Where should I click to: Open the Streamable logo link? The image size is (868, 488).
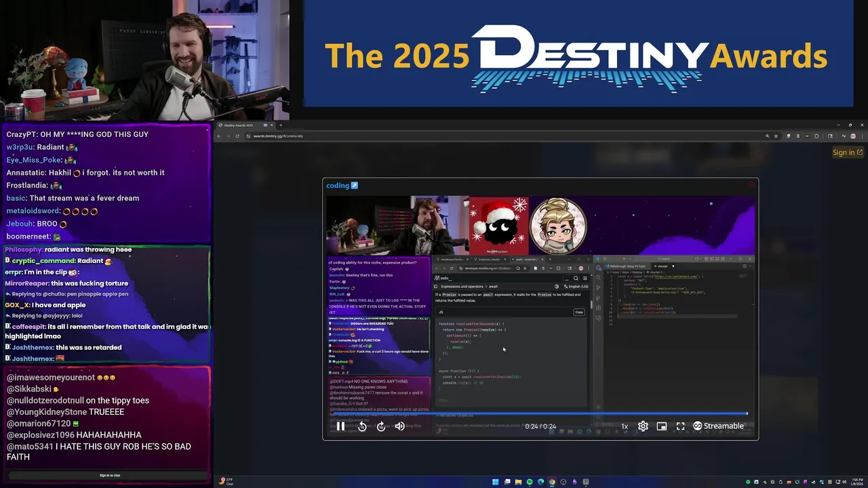(x=718, y=426)
